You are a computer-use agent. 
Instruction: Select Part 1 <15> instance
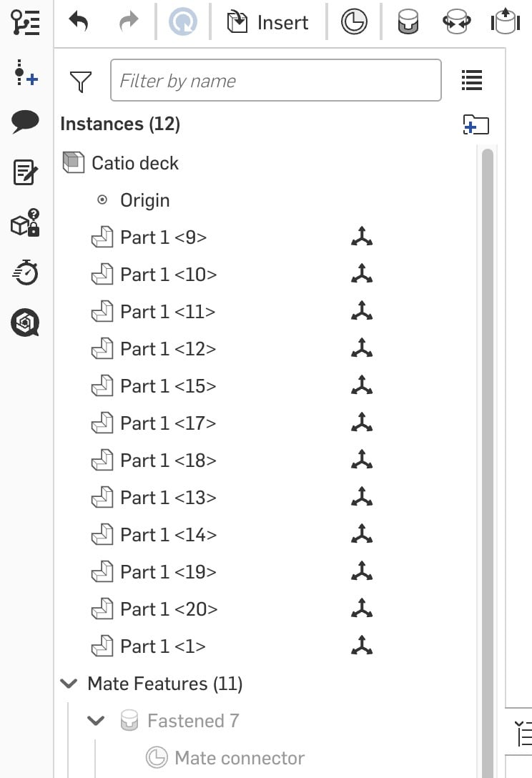[167, 386]
